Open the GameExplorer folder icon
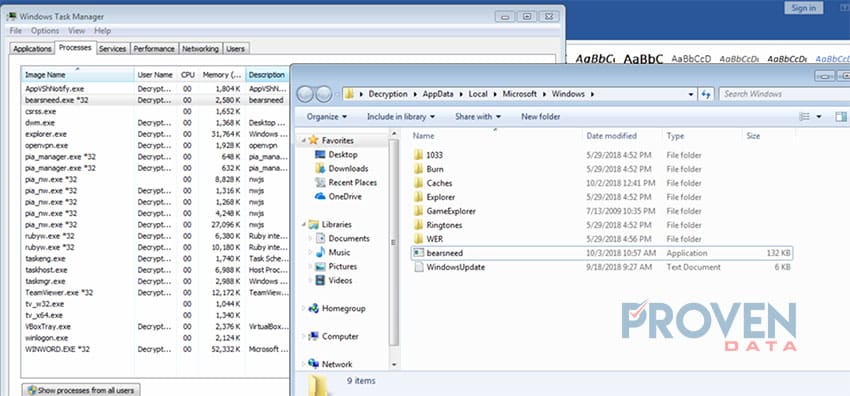This screenshot has width=850, height=396. [418, 211]
